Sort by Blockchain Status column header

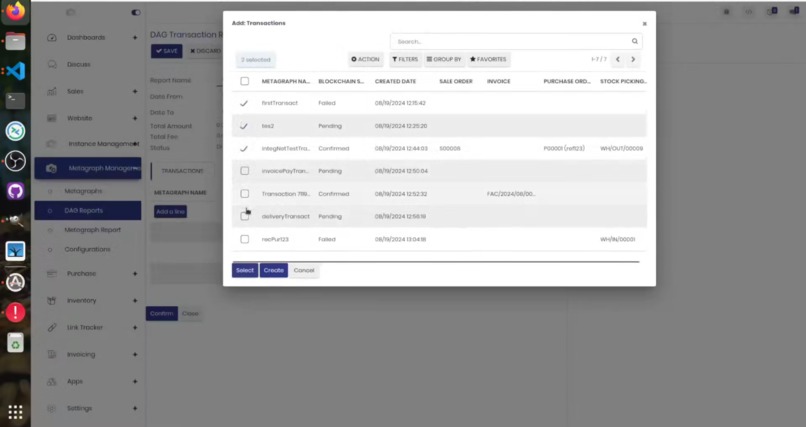click(x=341, y=81)
